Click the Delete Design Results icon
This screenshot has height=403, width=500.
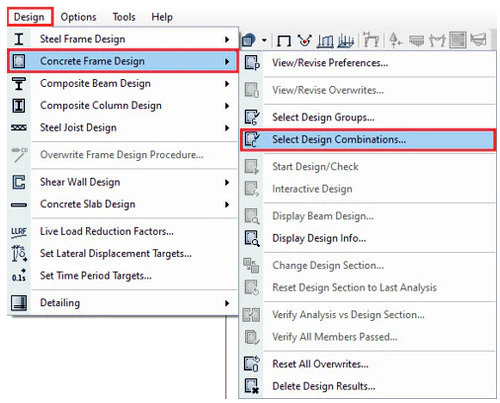252,386
